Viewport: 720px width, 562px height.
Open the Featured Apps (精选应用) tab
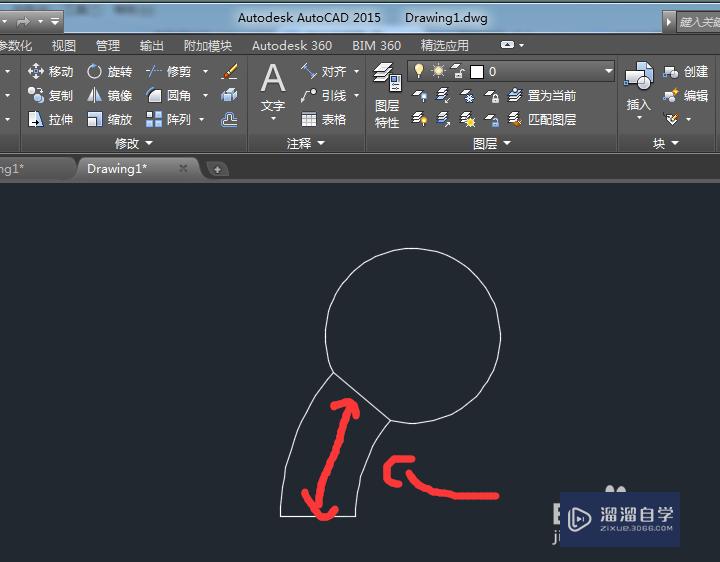coord(444,45)
